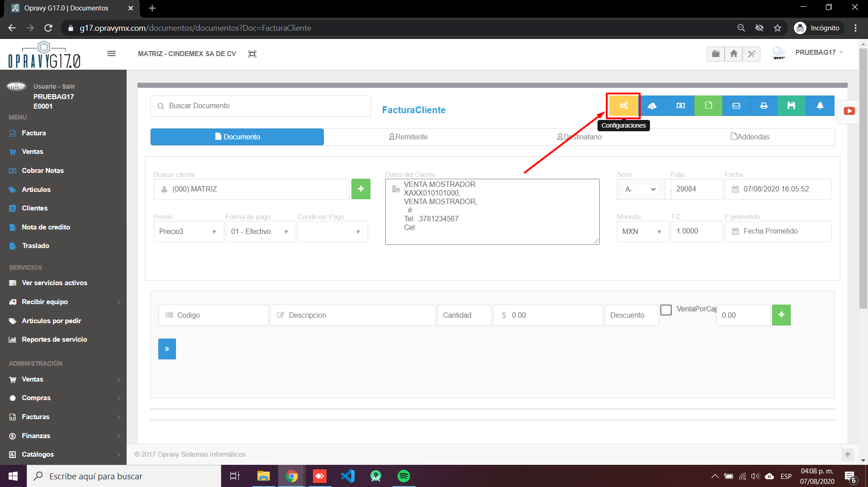This screenshot has height=487, width=868.
Task: Bookmark page with the star icon
Action: pos(778,28)
